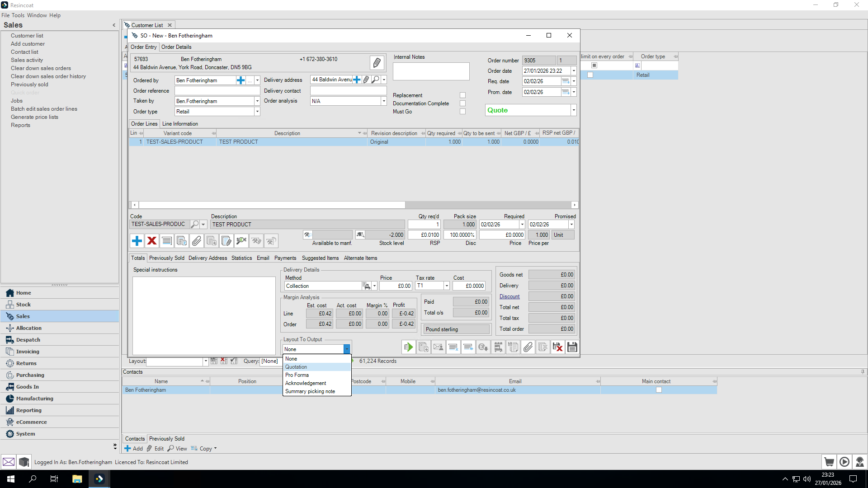
Task: Click the green arrow process order icon
Action: click(408, 347)
